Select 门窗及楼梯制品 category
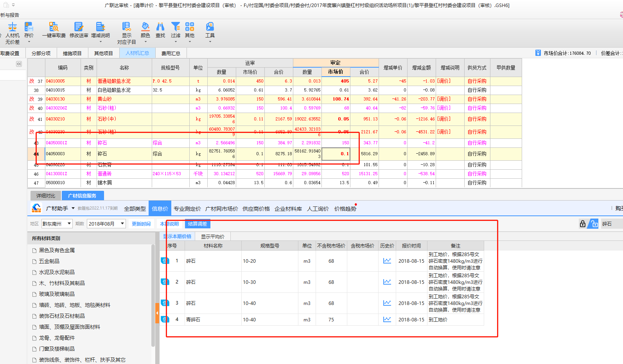Screen dimensions: 623x364 [57, 349]
